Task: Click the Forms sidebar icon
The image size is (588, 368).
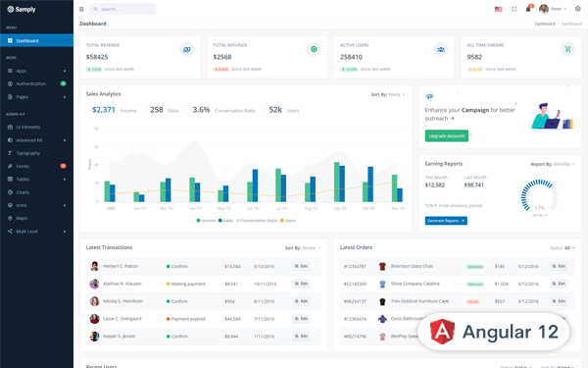Action: [10, 166]
